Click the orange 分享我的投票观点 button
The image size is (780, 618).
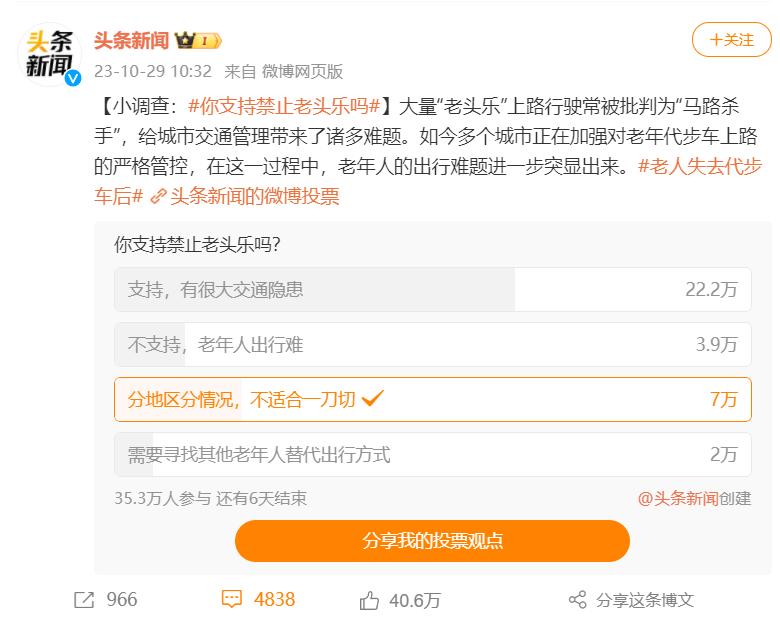point(432,541)
